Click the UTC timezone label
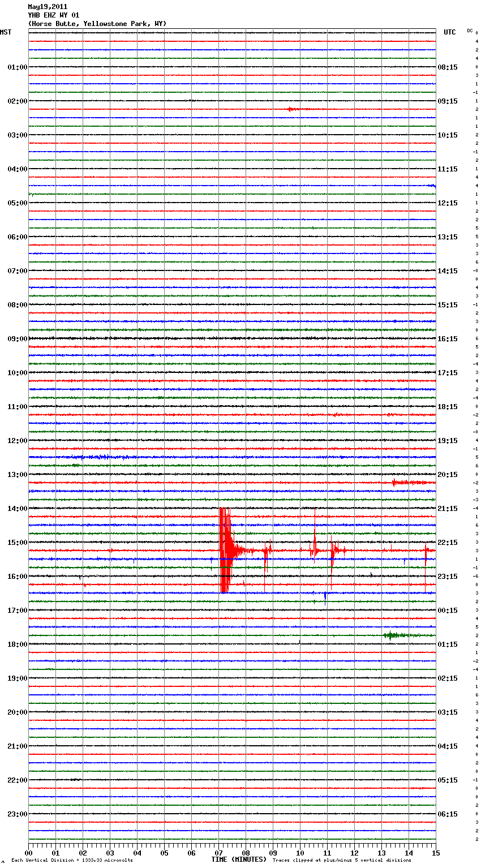The width and height of the screenshot is (481, 868). [x=450, y=32]
